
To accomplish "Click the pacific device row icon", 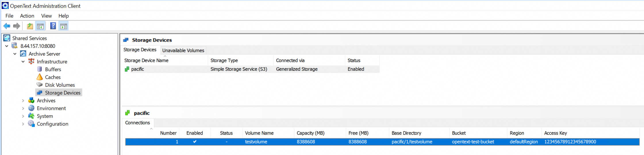I will pyautogui.click(x=127, y=69).
